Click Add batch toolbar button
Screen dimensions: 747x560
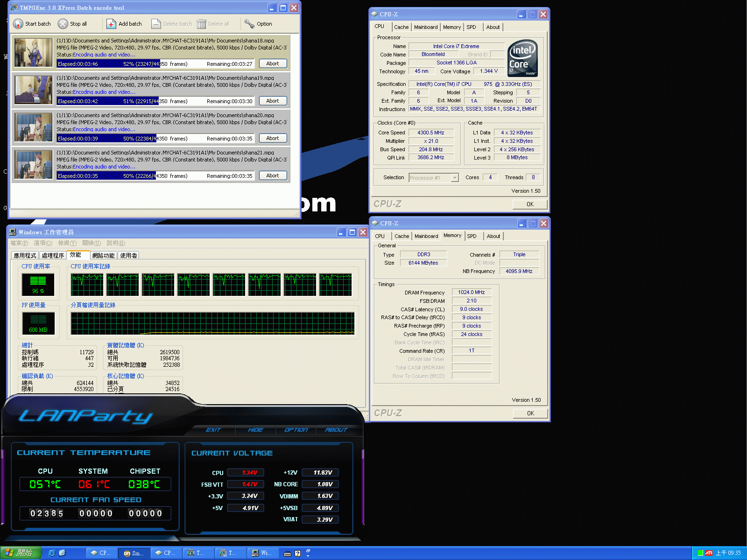click(x=124, y=24)
